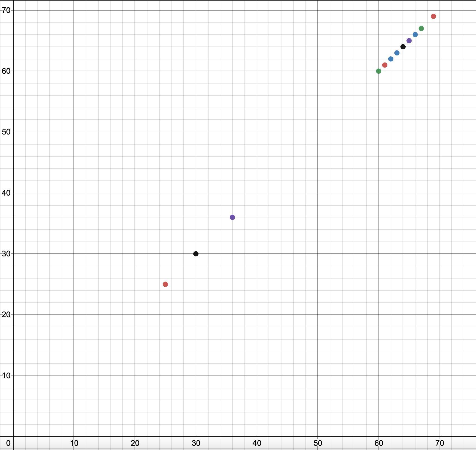The image size is (476, 450).
Task: Click the x-axis label "30"
Action: click(x=196, y=443)
